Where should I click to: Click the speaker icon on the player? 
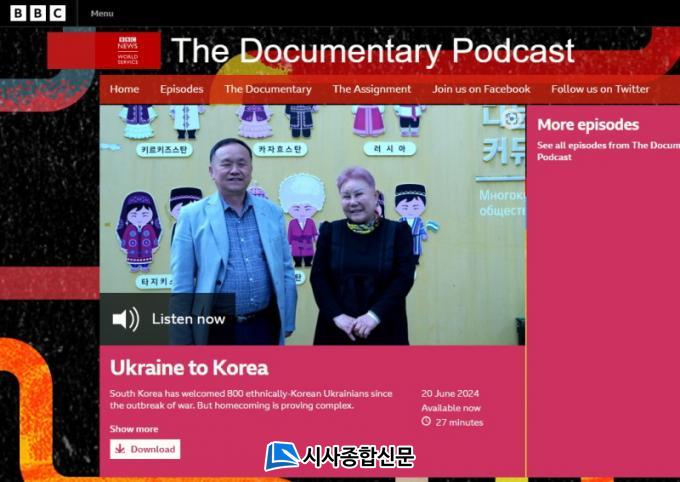pos(125,319)
